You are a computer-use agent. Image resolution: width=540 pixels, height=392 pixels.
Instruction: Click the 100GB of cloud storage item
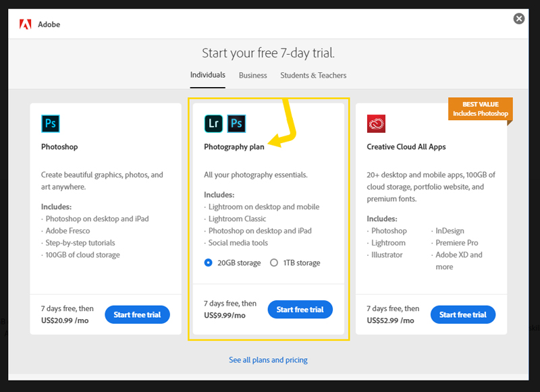[82, 255]
